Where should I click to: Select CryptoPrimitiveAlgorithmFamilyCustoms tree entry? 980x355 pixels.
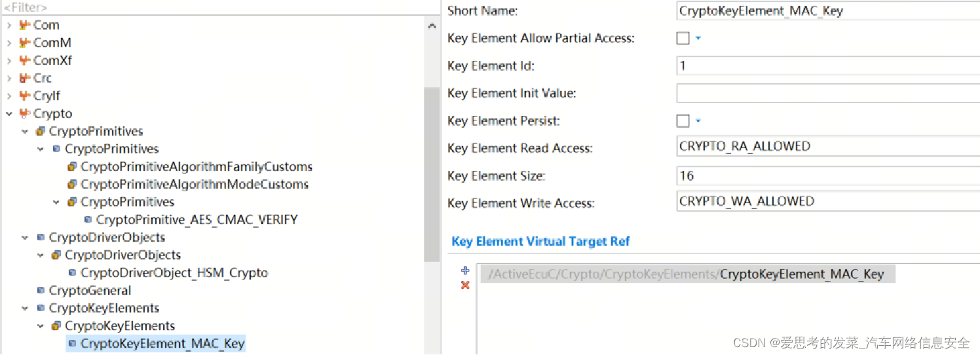197,166
